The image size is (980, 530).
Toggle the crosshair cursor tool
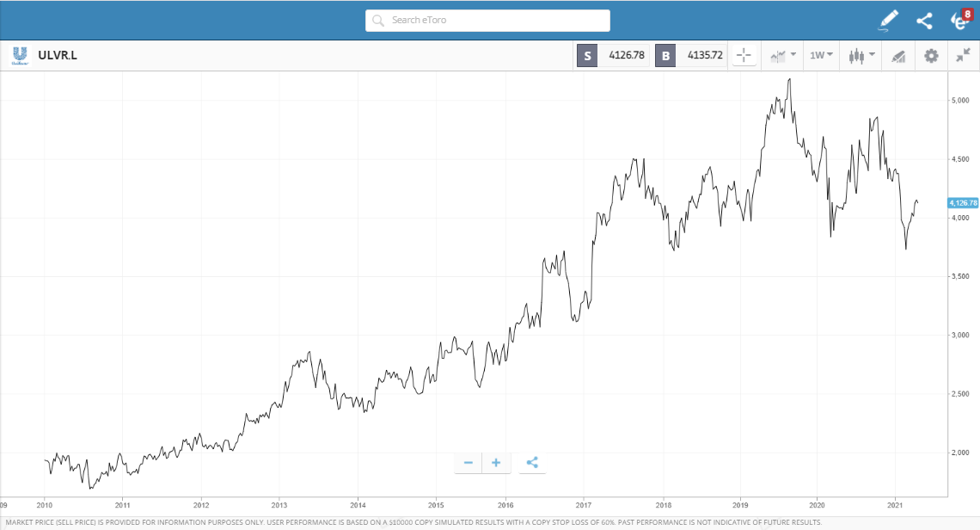(744, 56)
